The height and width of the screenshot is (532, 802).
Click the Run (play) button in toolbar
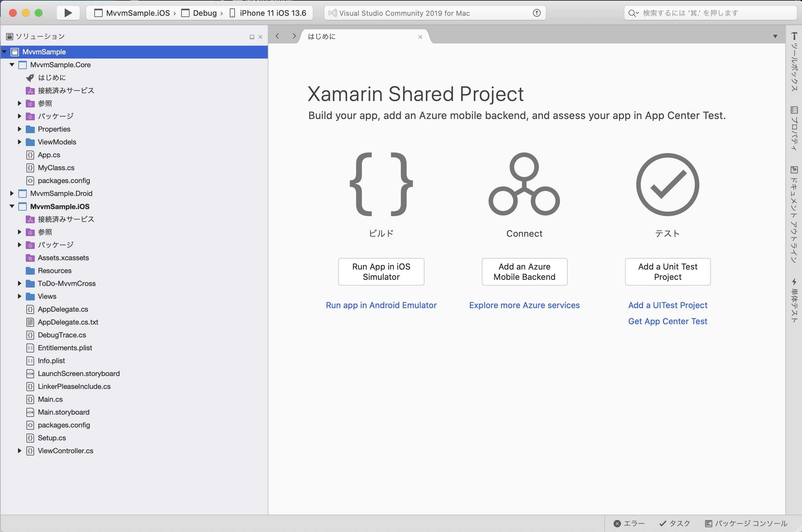(68, 13)
